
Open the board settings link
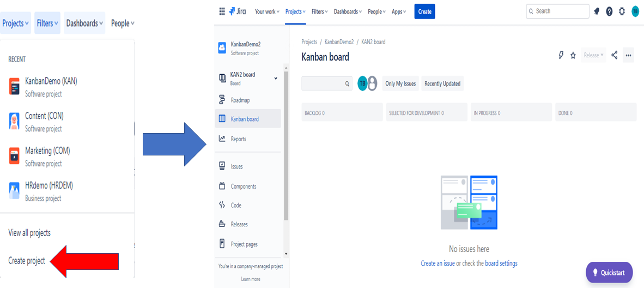pyautogui.click(x=501, y=263)
